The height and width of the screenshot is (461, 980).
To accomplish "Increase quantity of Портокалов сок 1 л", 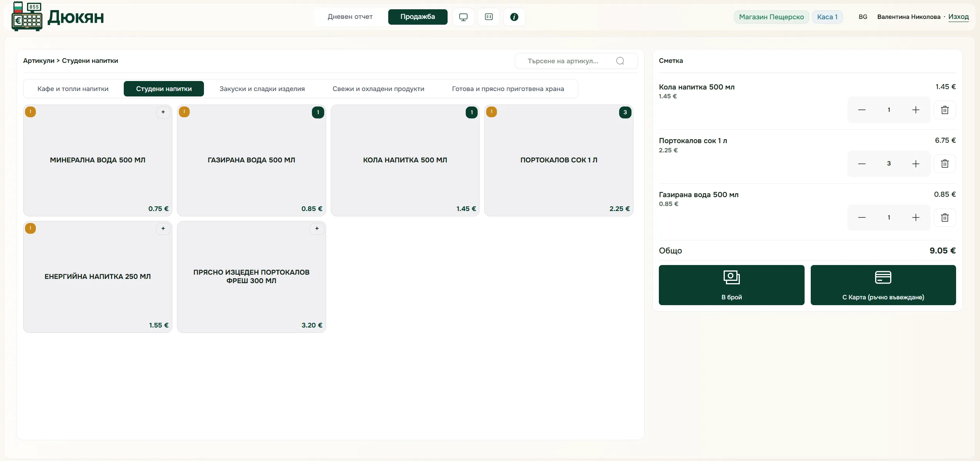I will click(916, 164).
